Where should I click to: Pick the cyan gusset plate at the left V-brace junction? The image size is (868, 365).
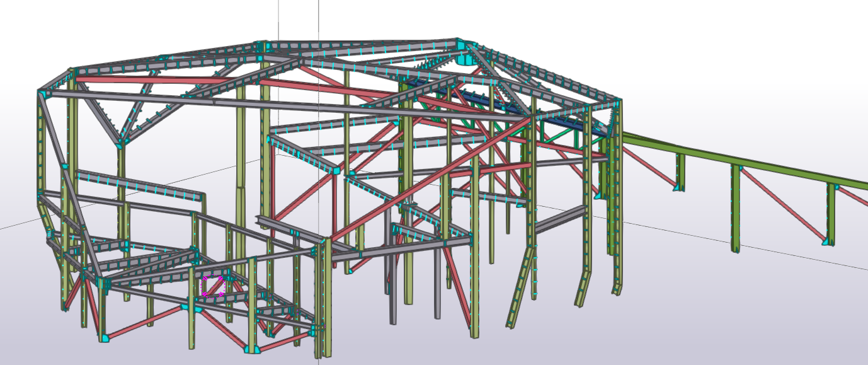tap(120, 144)
